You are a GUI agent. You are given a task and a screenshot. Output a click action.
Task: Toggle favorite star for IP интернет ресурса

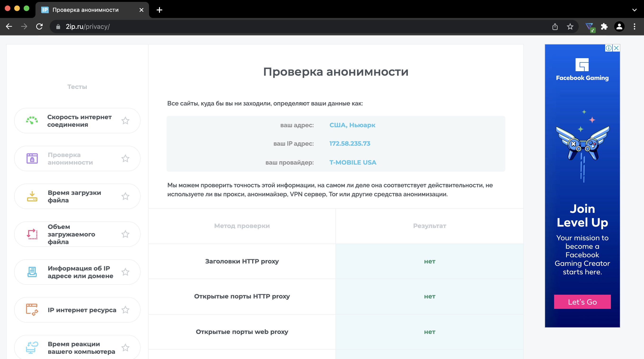[125, 310]
